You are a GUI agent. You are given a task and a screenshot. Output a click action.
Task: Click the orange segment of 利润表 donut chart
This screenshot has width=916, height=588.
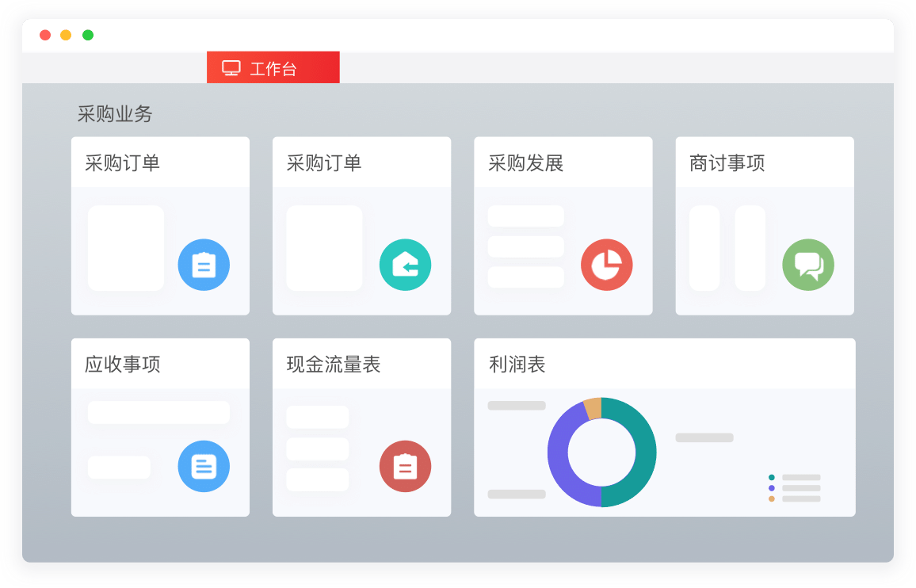[x=593, y=408]
